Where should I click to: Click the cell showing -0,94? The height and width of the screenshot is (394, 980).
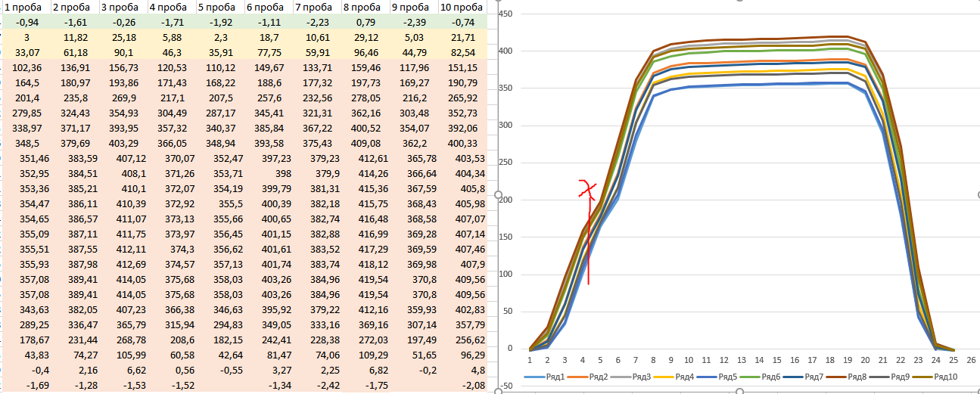point(26,23)
